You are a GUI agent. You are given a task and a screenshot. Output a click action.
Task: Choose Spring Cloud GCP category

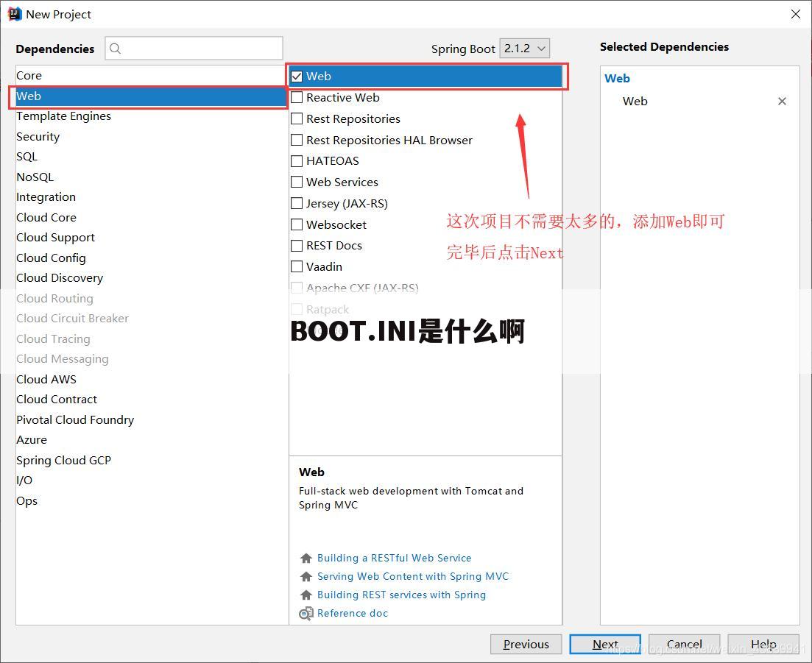tap(151, 460)
